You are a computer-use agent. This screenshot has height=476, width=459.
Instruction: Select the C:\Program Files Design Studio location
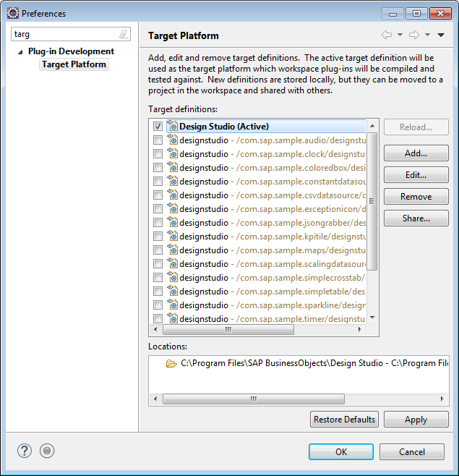tap(314, 363)
